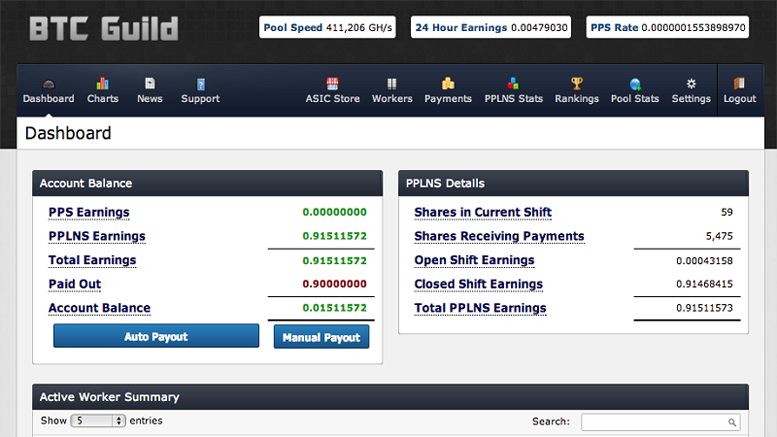Open the ASIC Store shop icon

click(333, 83)
